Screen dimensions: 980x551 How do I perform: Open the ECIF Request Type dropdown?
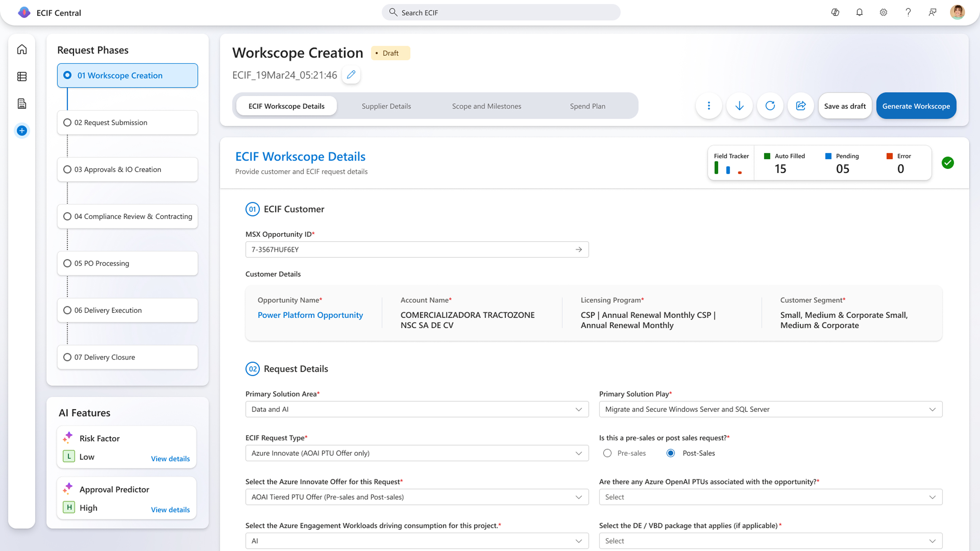click(416, 453)
